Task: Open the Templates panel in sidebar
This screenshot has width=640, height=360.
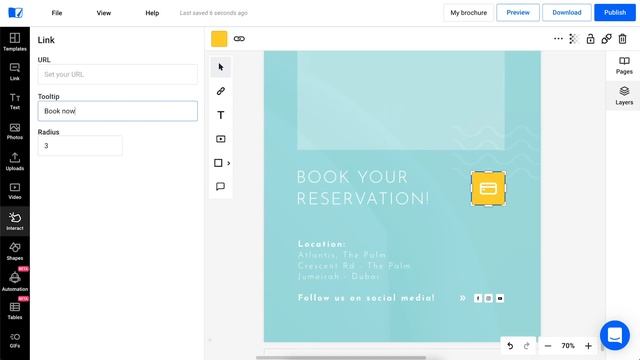Action: coord(15,42)
